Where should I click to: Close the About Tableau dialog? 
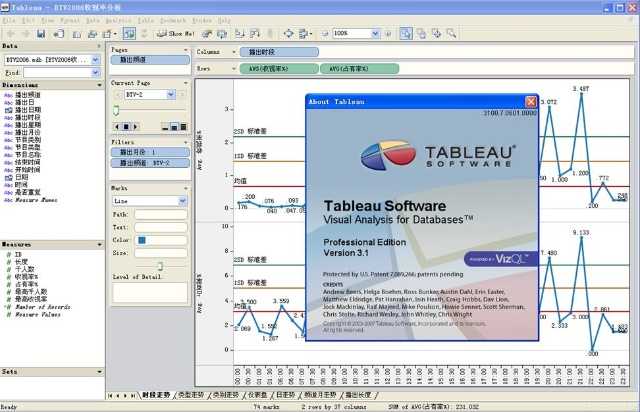click(533, 101)
